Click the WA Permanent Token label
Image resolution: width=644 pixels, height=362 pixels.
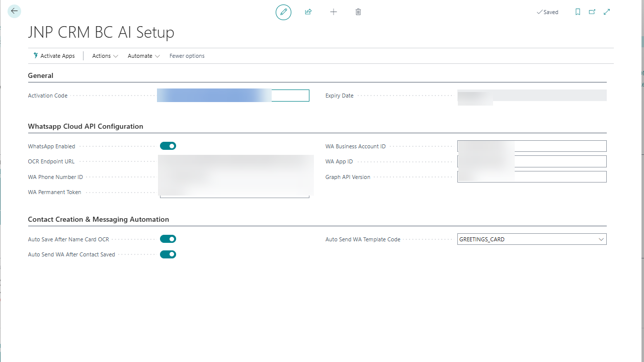click(x=54, y=192)
